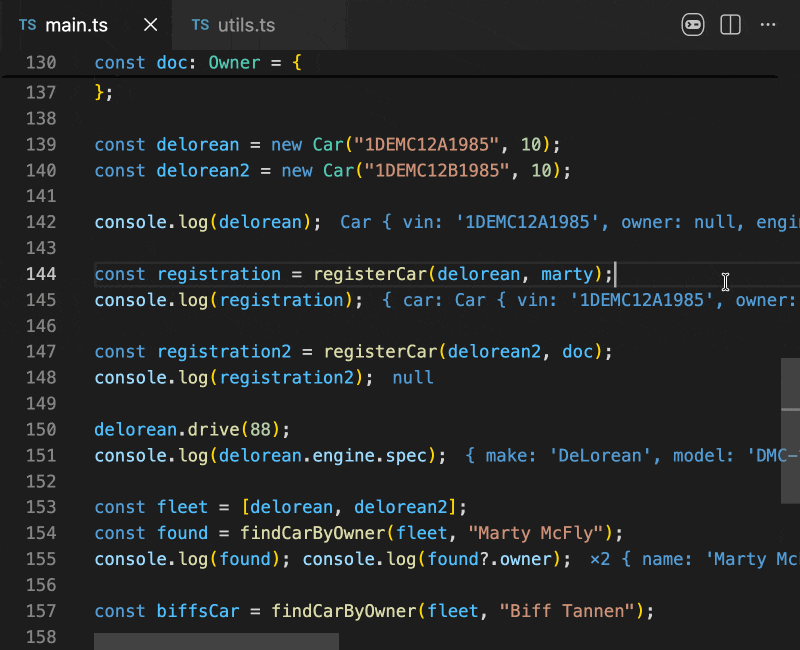Click the "Marty McFly" string on line 154
This screenshot has height=650, width=800.
click(x=536, y=533)
